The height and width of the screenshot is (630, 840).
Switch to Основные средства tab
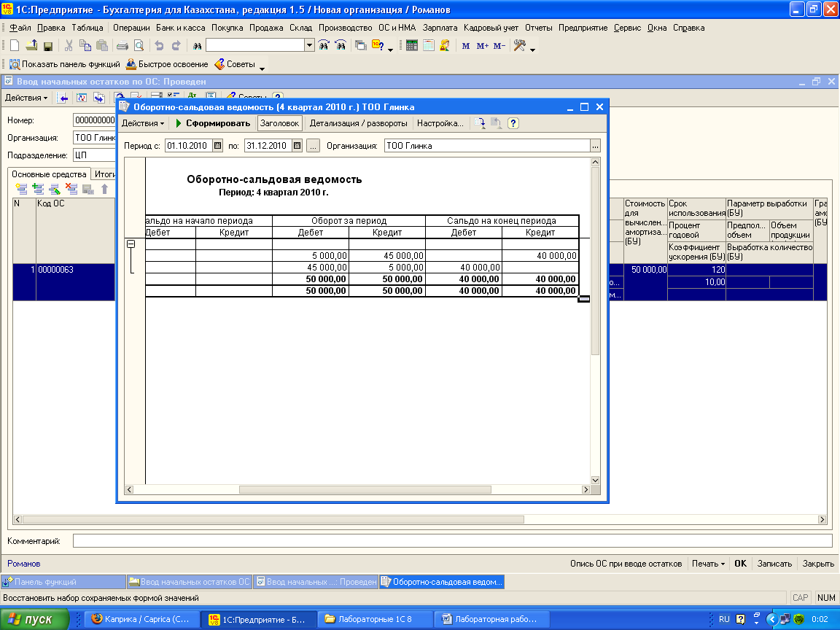point(49,174)
